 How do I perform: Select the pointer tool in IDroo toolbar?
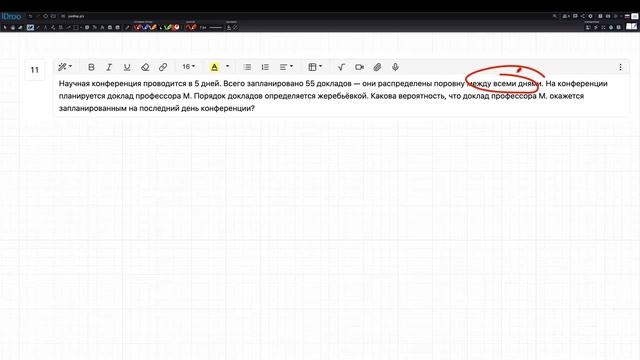[5, 27]
